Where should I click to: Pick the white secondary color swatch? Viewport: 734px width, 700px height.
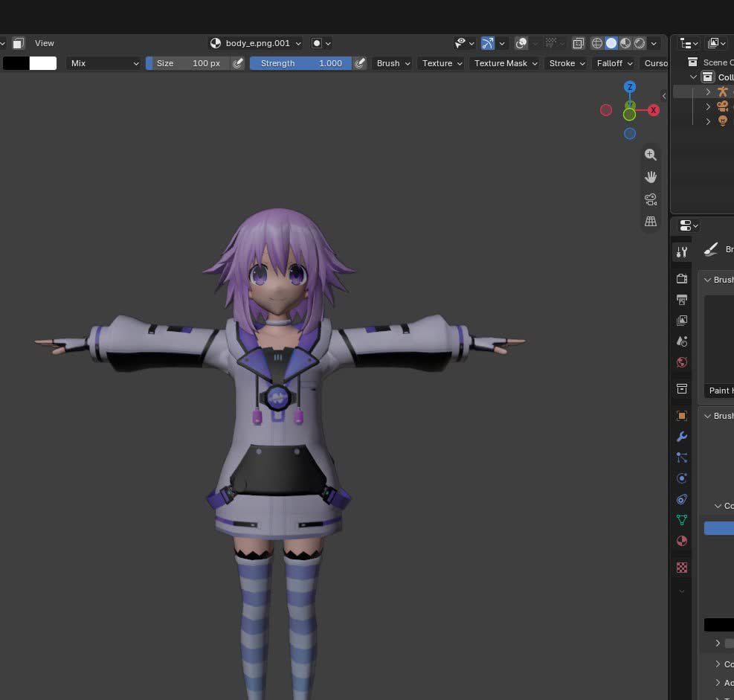43,63
